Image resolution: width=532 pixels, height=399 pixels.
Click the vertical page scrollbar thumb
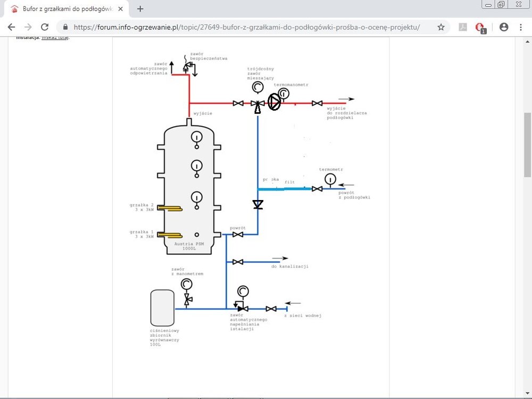pyautogui.click(x=527, y=144)
